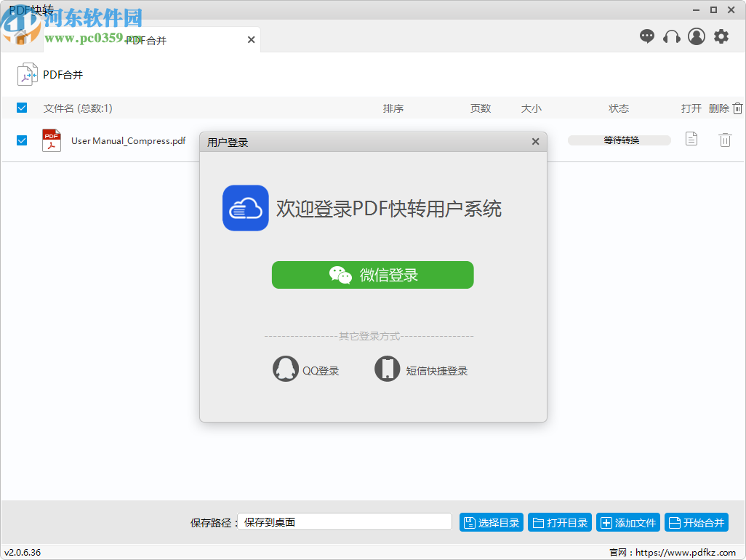Open the settings gear icon

click(721, 36)
